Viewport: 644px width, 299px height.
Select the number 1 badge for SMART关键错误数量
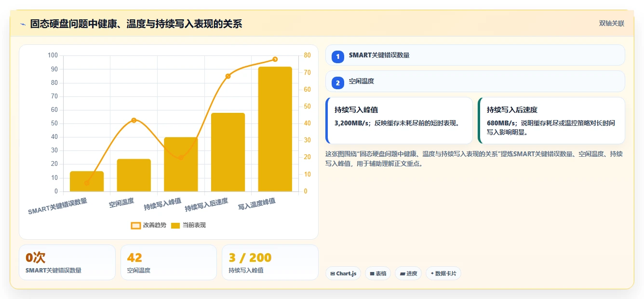click(x=338, y=56)
